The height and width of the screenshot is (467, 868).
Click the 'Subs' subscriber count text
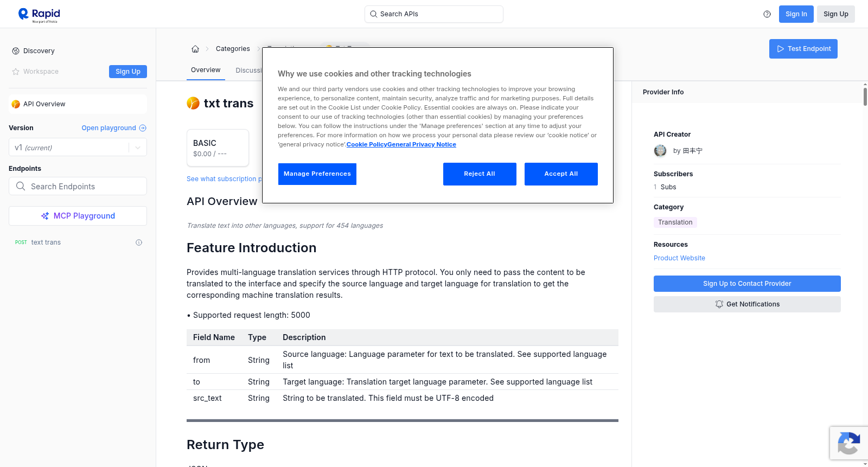point(668,187)
